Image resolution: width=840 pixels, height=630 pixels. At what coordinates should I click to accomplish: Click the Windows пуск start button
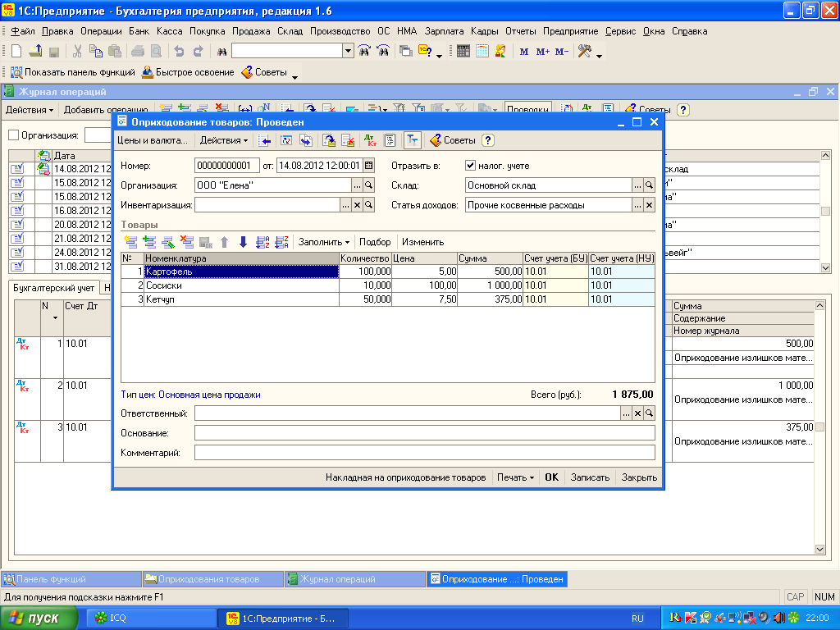[39, 619]
